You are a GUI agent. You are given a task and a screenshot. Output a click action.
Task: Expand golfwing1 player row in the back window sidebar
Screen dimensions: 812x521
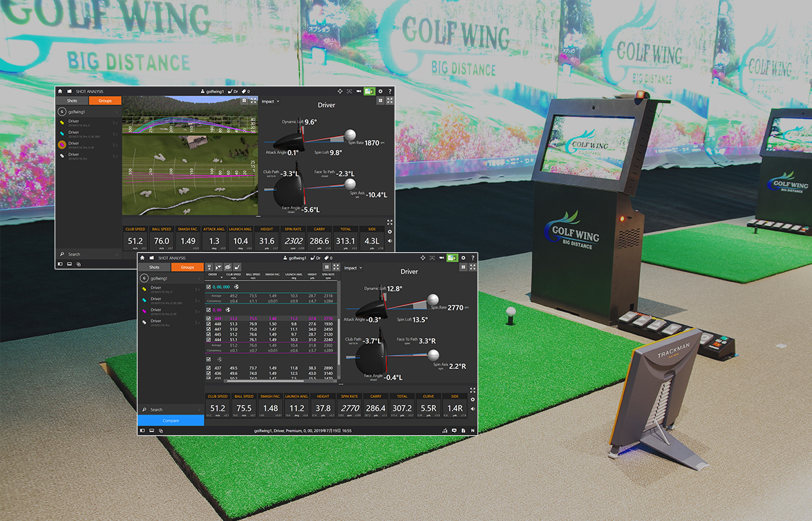click(88, 111)
